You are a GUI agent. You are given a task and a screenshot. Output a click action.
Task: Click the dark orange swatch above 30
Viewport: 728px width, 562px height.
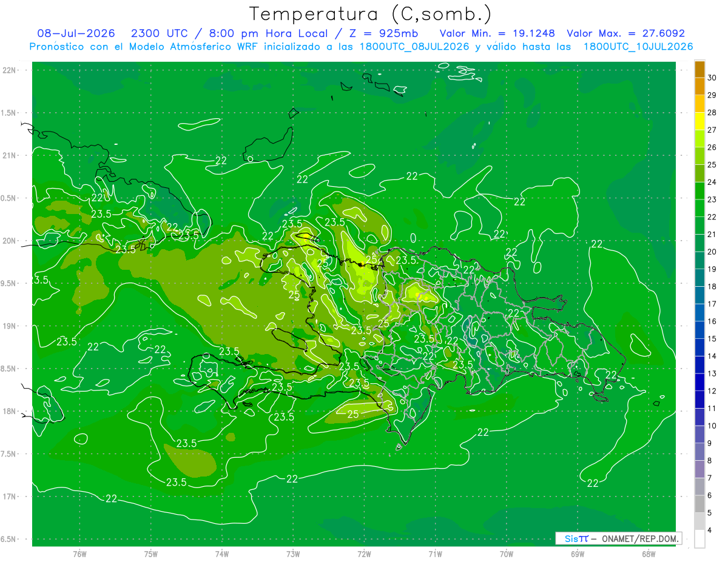coord(699,70)
